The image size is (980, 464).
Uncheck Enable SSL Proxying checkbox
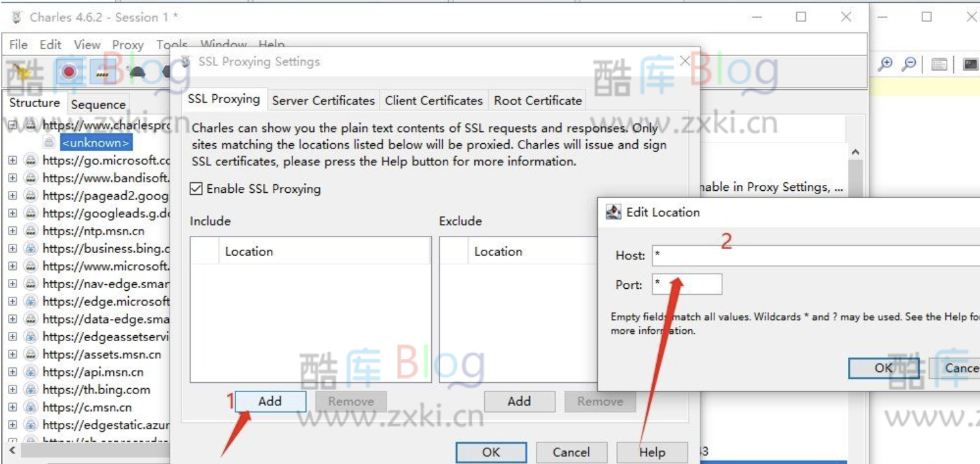pyautogui.click(x=196, y=189)
